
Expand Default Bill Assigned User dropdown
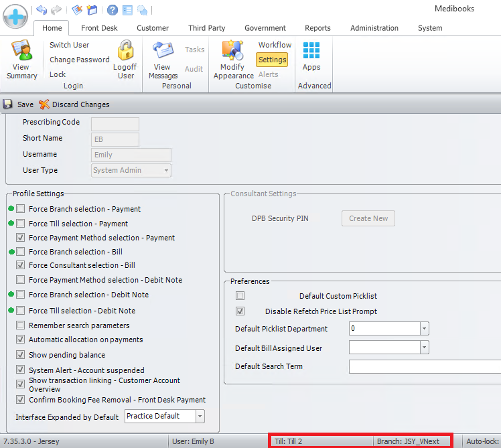423,348
